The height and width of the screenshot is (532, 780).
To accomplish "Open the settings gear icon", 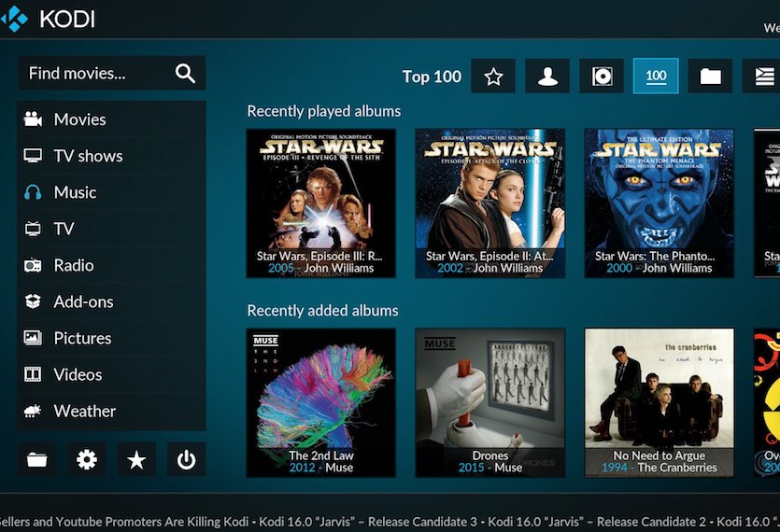I will (x=87, y=459).
